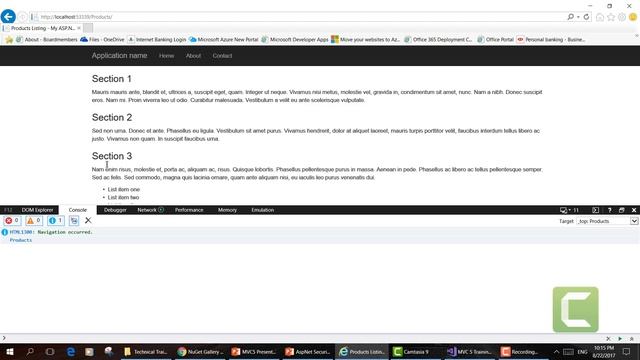Toggle the console info messages filter
The image size is (640, 360).
tap(56, 220)
